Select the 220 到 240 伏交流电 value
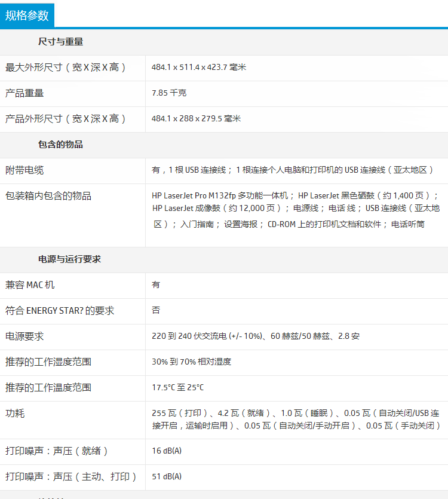Screen dimensions: 448x499 (x=256, y=336)
